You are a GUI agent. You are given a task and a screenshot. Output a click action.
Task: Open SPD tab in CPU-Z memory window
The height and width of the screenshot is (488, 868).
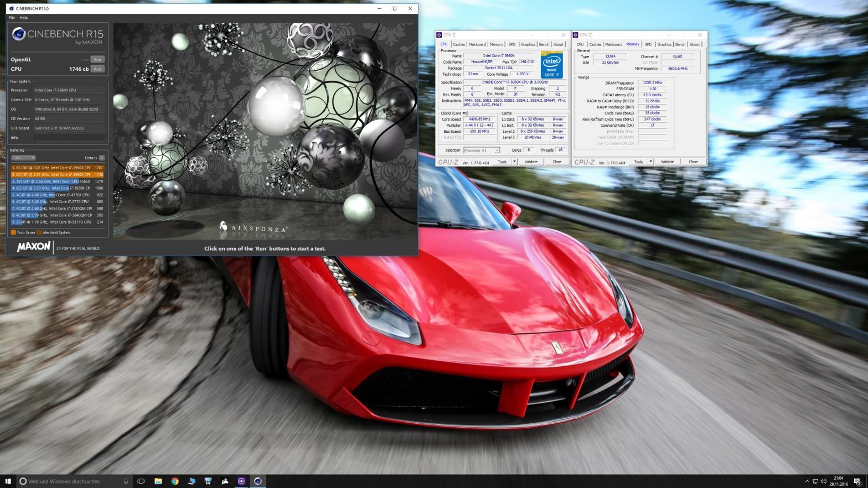(648, 44)
